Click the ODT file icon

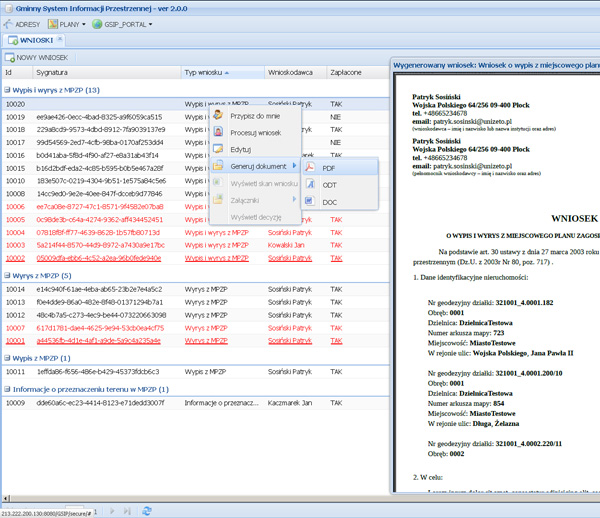(310, 184)
